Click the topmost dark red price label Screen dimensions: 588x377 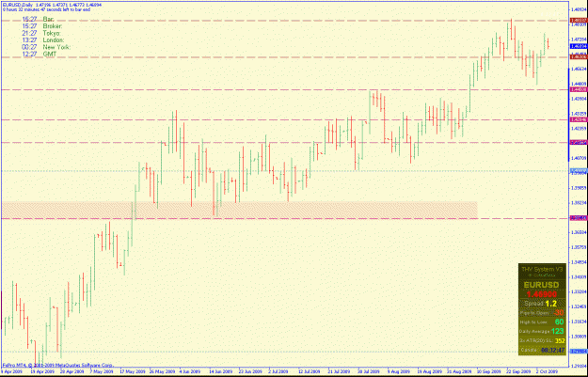point(579,21)
